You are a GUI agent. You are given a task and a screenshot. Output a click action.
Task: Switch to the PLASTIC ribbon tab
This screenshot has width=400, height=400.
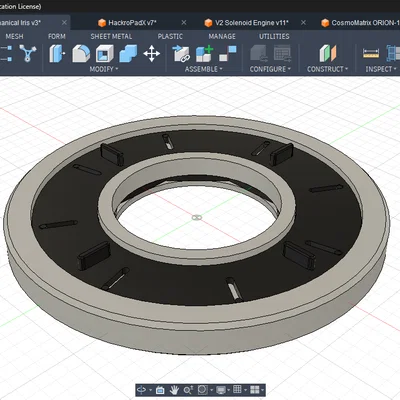(x=170, y=36)
